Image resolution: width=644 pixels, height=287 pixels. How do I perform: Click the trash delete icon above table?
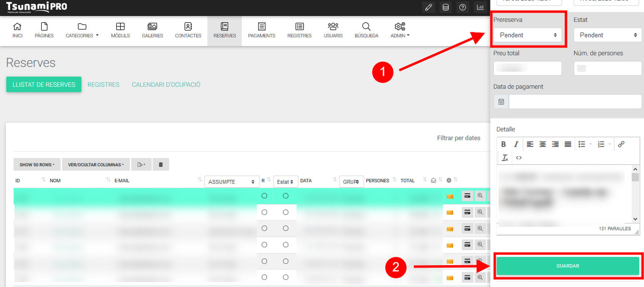(x=161, y=164)
